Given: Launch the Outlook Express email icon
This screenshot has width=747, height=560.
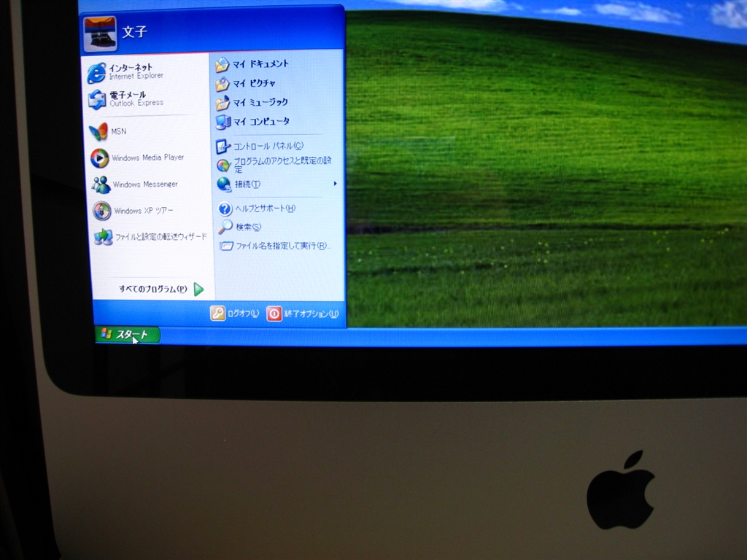Looking at the screenshot, I should pos(97,99).
